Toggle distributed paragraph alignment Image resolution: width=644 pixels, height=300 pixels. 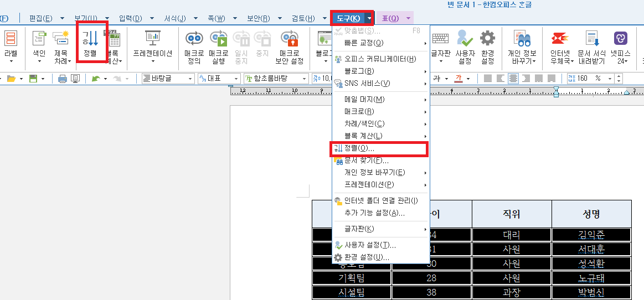point(538,79)
